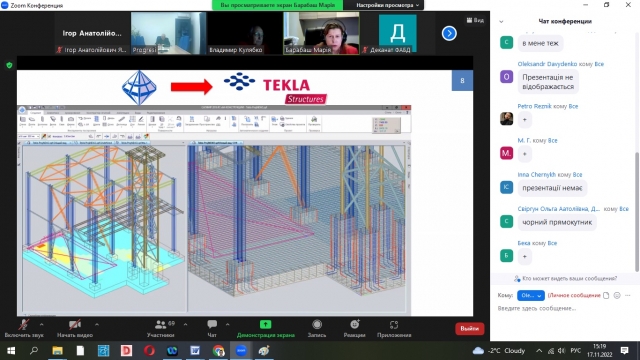This screenshot has width=640, height=360.
Task: Click sender name Свіргун Ольга Аатоліївна
Action: tap(559, 209)
